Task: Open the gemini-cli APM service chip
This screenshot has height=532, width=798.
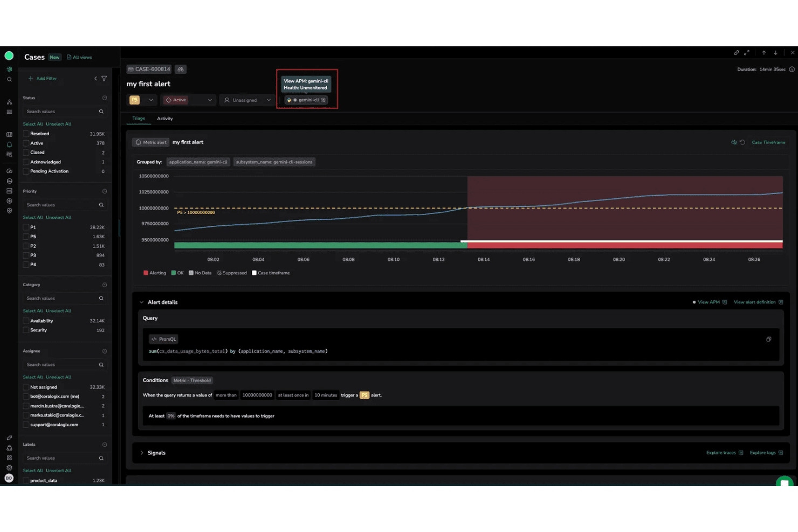Action: [x=306, y=100]
